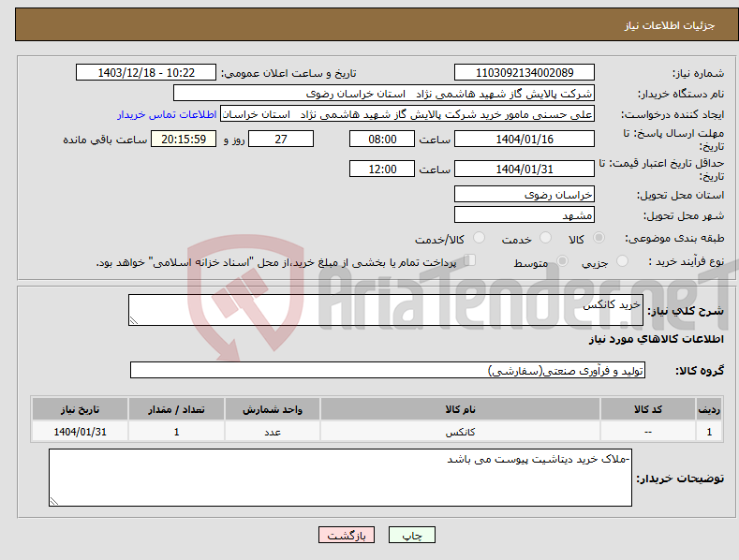Click the deadline time field 08:00
The width and height of the screenshot is (739, 560).
pos(382,139)
